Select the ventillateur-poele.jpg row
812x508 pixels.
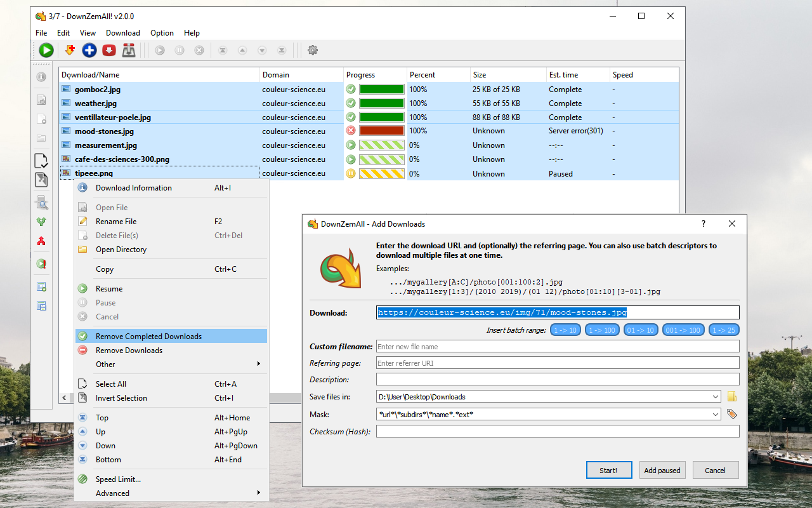pos(369,117)
